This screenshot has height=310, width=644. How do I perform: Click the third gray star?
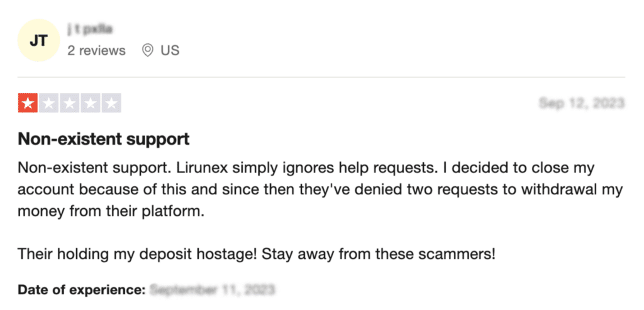[x=70, y=103]
